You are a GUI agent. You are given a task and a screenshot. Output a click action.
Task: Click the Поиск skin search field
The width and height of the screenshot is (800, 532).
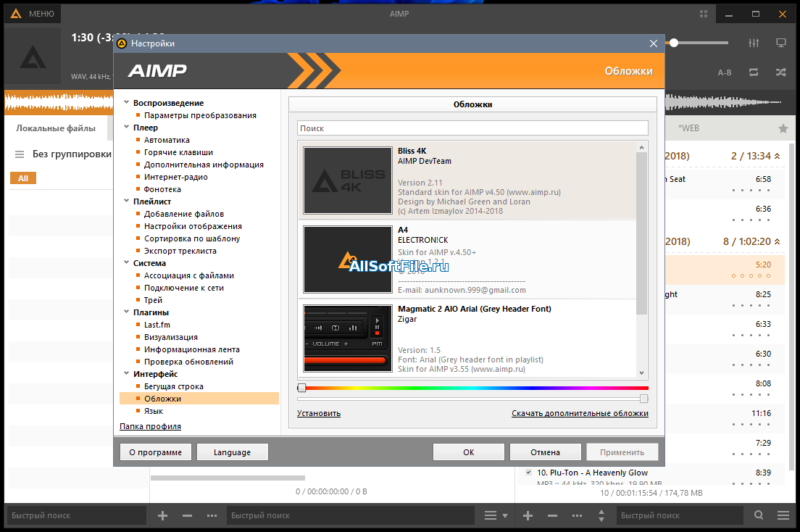(473, 128)
